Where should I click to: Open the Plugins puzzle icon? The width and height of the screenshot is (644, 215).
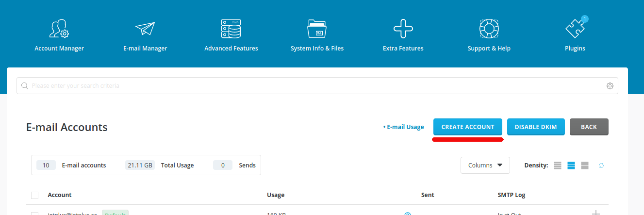click(x=575, y=29)
